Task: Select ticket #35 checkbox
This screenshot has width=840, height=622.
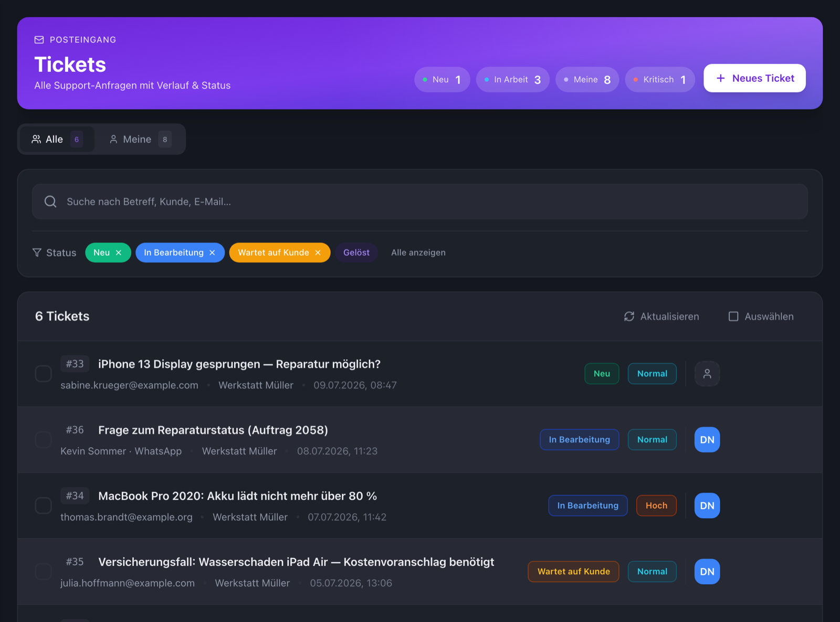Action: click(43, 572)
